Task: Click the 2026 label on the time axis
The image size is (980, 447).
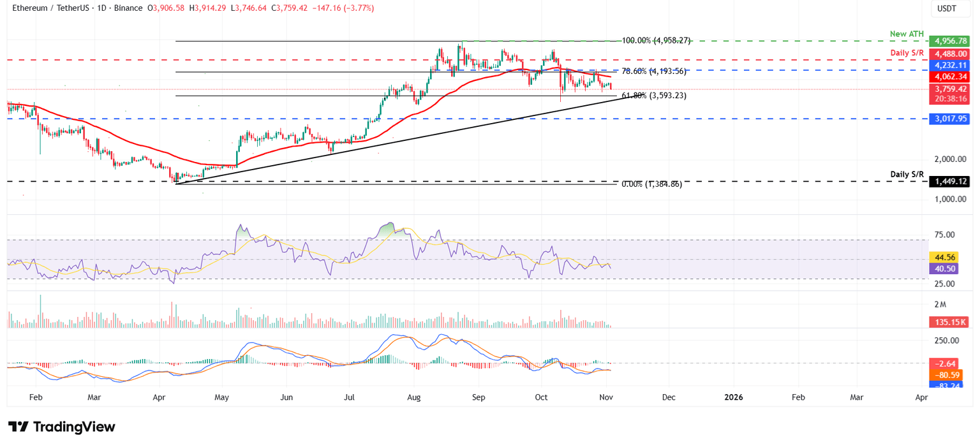Action: [734, 397]
